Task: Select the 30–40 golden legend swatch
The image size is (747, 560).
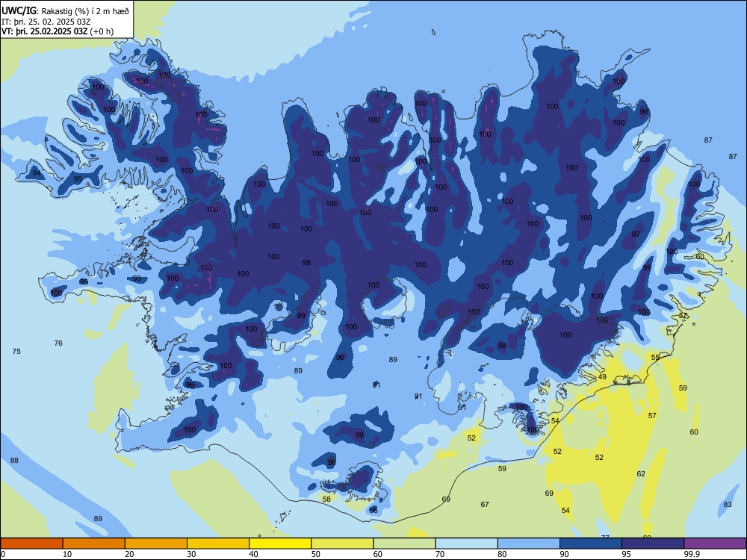Action: click(x=218, y=544)
